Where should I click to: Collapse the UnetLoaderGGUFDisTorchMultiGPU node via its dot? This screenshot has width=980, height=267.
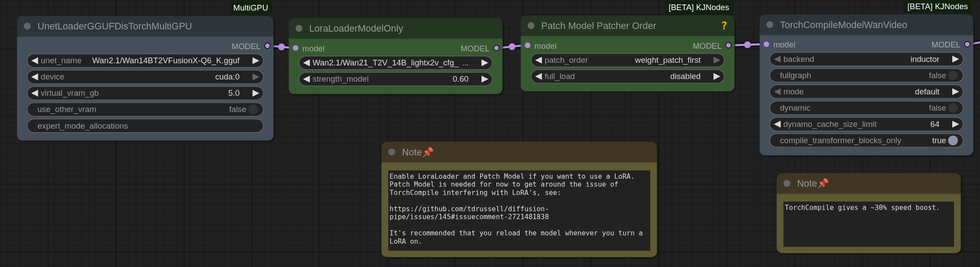pos(27,26)
